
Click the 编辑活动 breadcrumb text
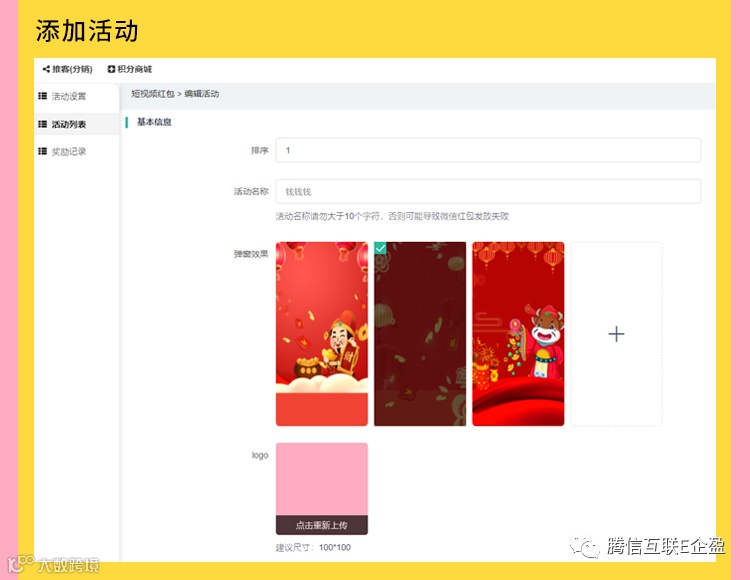pyautogui.click(x=201, y=94)
